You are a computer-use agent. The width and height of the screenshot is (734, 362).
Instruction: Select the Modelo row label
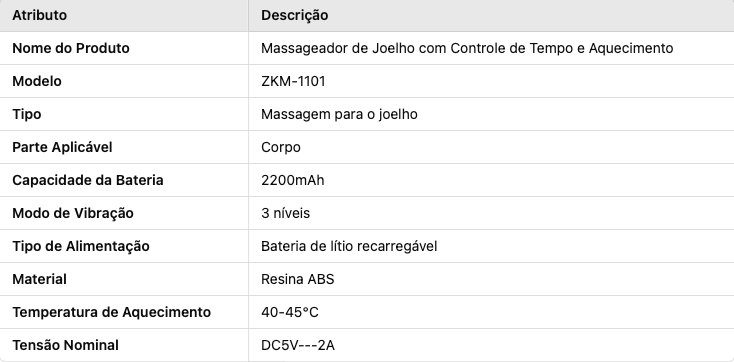coord(37,81)
